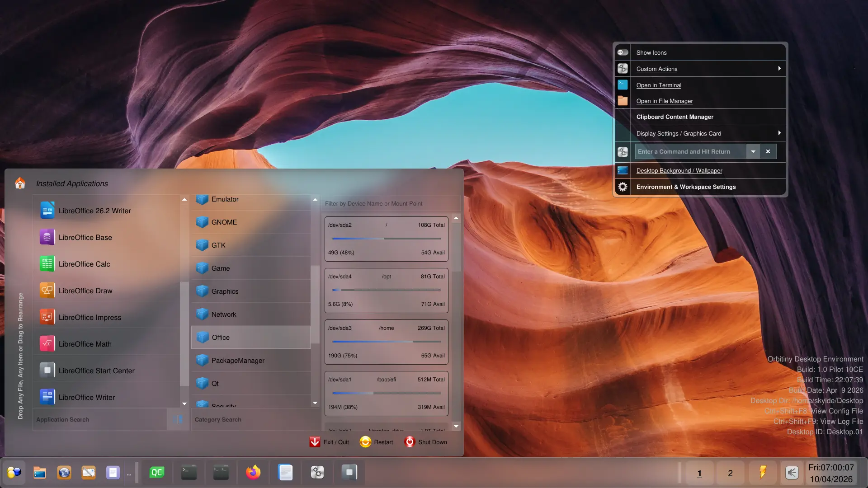Click the Restart button
This screenshot has height=488, width=868.
(x=377, y=442)
